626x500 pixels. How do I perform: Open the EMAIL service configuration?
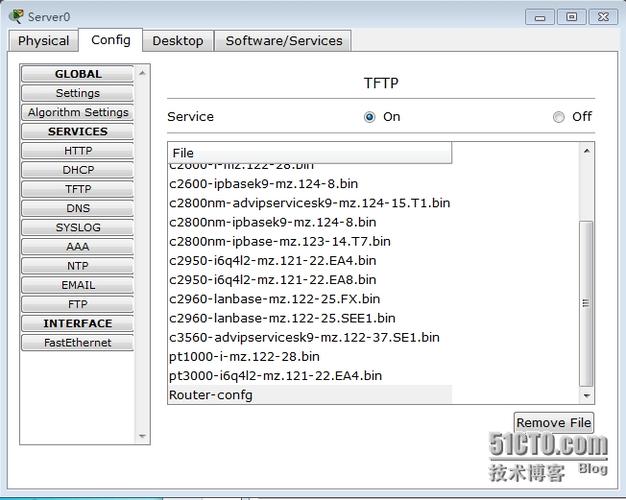pyautogui.click(x=77, y=285)
